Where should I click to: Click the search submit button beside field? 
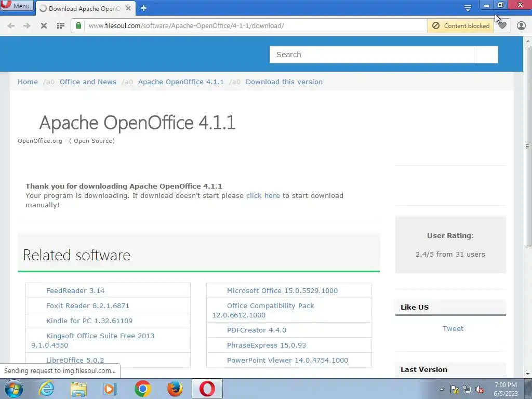pyautogui.click(x=486, y=55)
